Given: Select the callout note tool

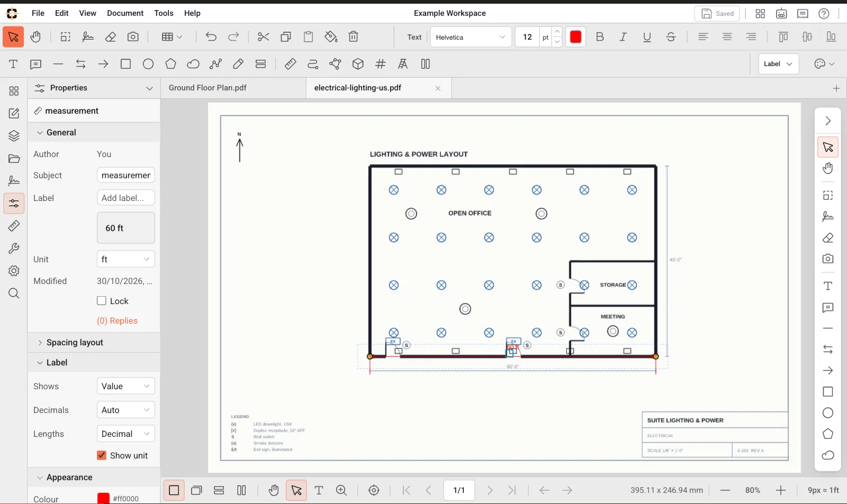Looking at the screenshot, I should point(36,64).
